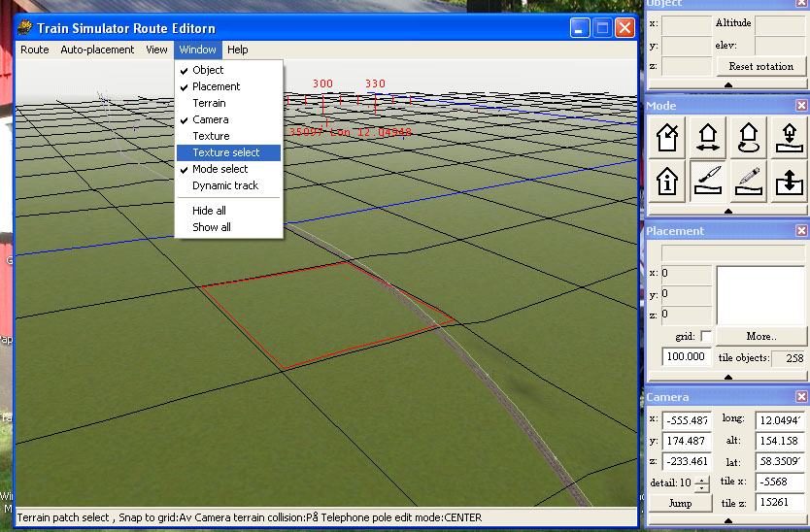Select the terrain pencil edit mode icon

748,182
